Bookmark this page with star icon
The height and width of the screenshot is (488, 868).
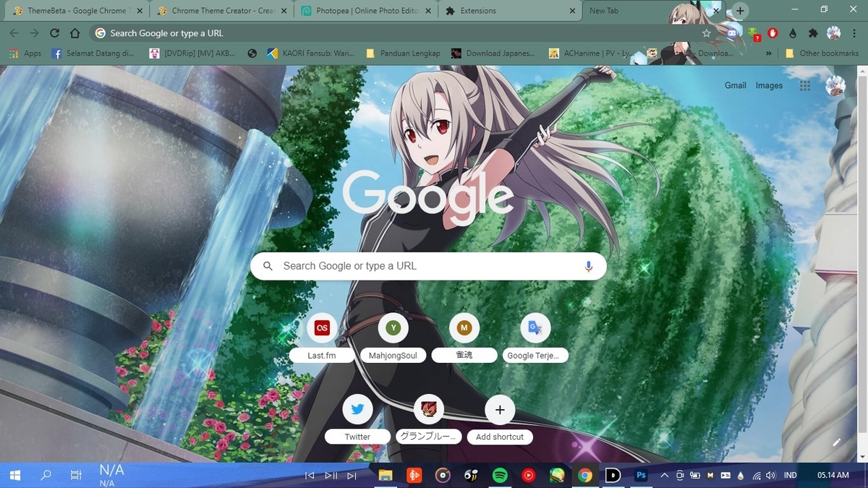click(x=706, y=33)
